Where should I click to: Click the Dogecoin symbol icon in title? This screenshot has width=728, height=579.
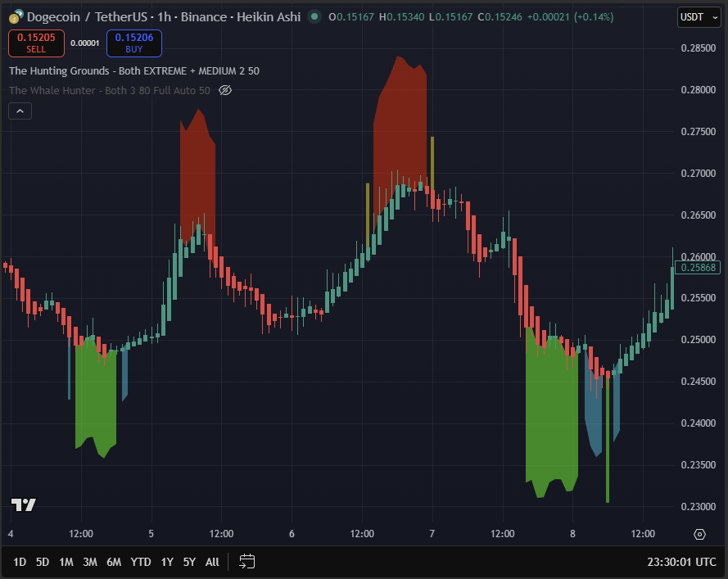(16, 16)
